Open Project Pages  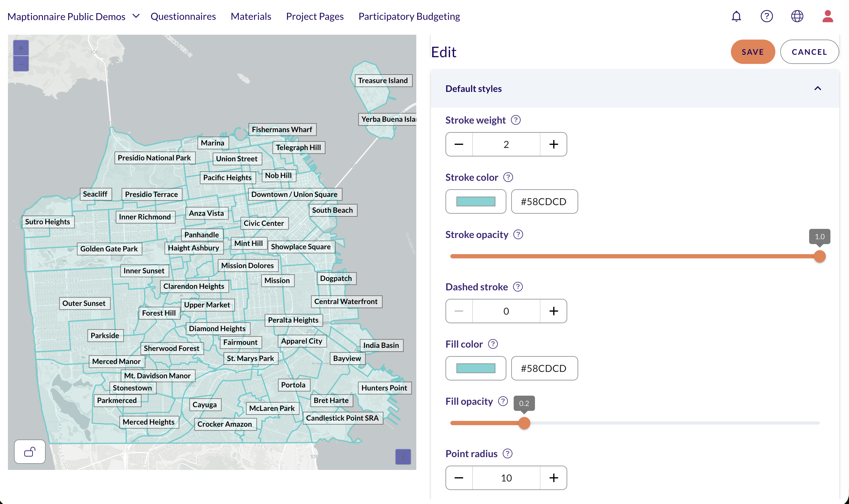(315, 16)
